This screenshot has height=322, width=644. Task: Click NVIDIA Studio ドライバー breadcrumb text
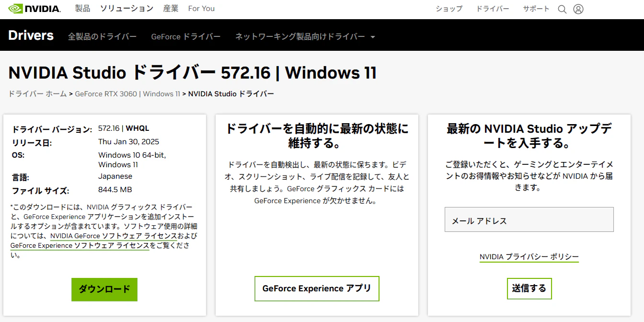(x=231, y=94)
